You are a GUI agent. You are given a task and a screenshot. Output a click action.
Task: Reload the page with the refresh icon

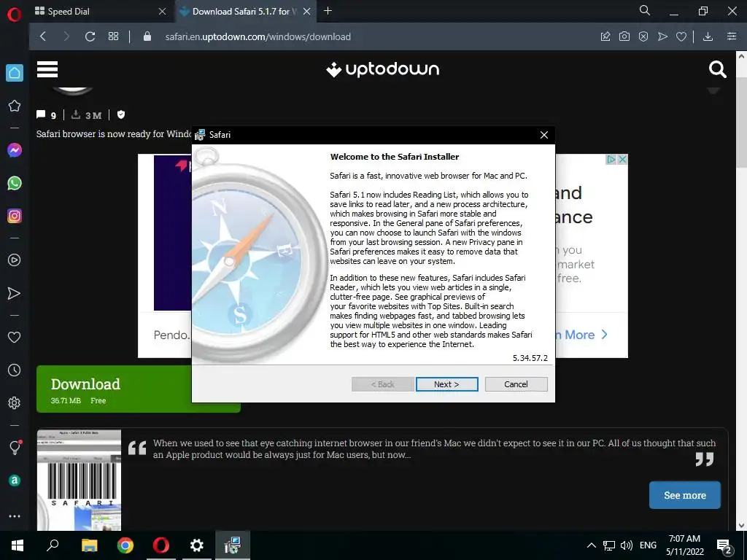(90, 36)
